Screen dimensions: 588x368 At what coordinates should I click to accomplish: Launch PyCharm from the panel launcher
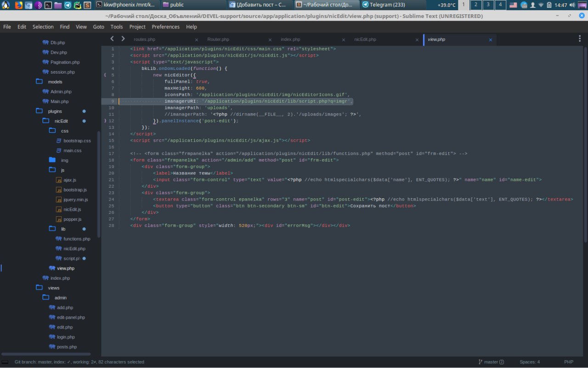coord(78,5)
